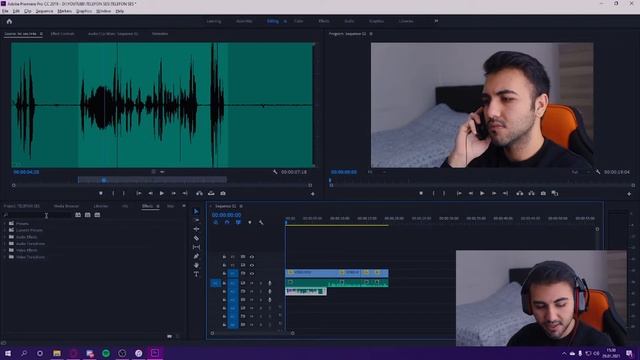Click Extract button in Program monitor
Image resolution: width=640 pixels, height=360 pixels.
[531, 193]
